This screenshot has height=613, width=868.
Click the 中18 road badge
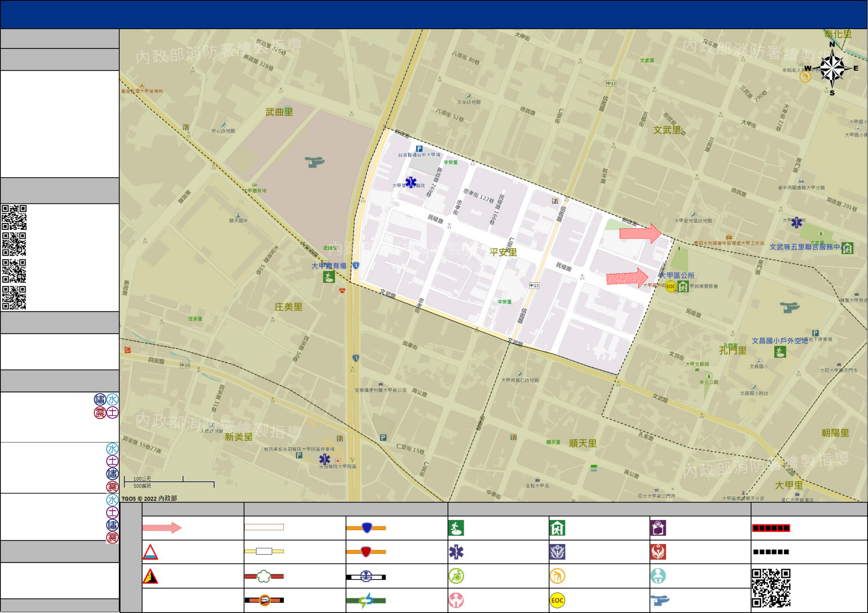coord(185,365)
